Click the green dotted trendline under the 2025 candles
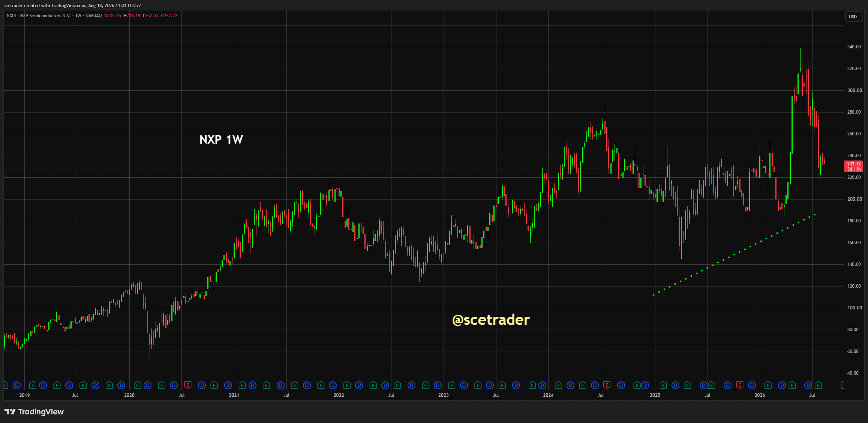 click(x=734, y=255)
